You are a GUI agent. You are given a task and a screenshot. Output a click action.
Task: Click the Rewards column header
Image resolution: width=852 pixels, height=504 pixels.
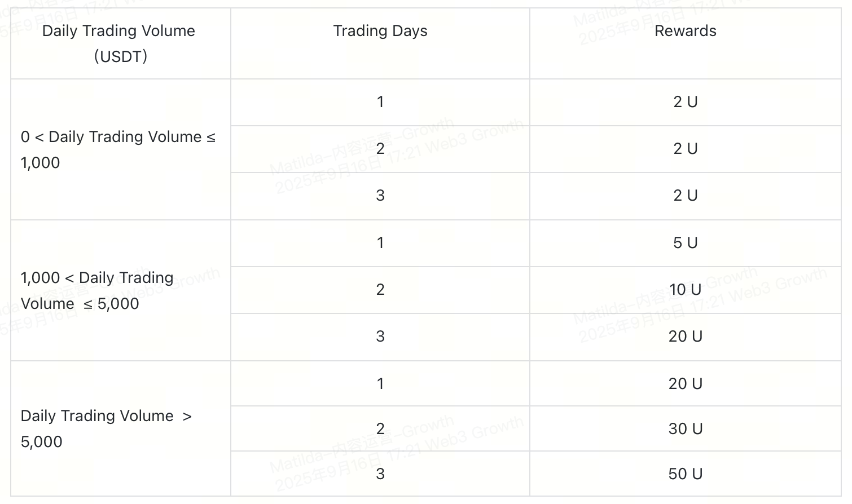(685, 43)
